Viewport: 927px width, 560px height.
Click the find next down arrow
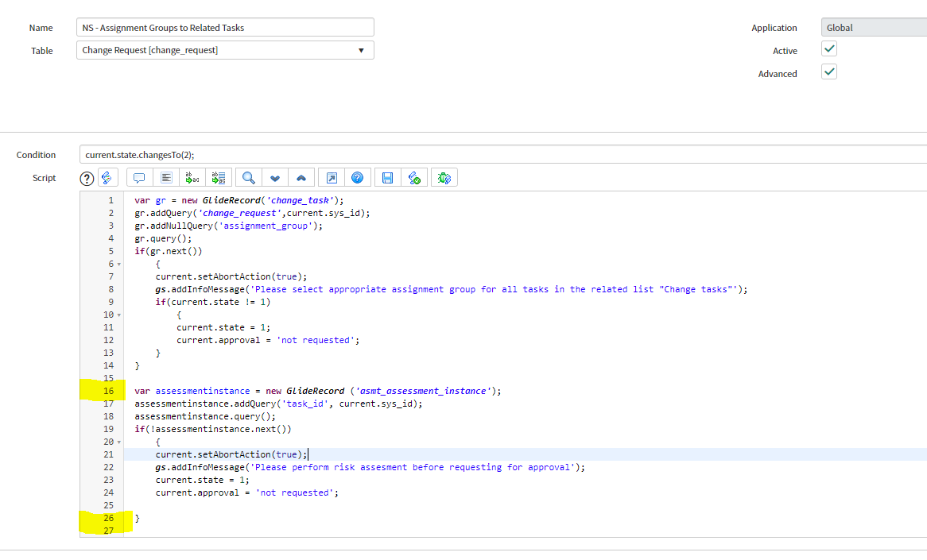pyautogui.click(x=276, y=178)
